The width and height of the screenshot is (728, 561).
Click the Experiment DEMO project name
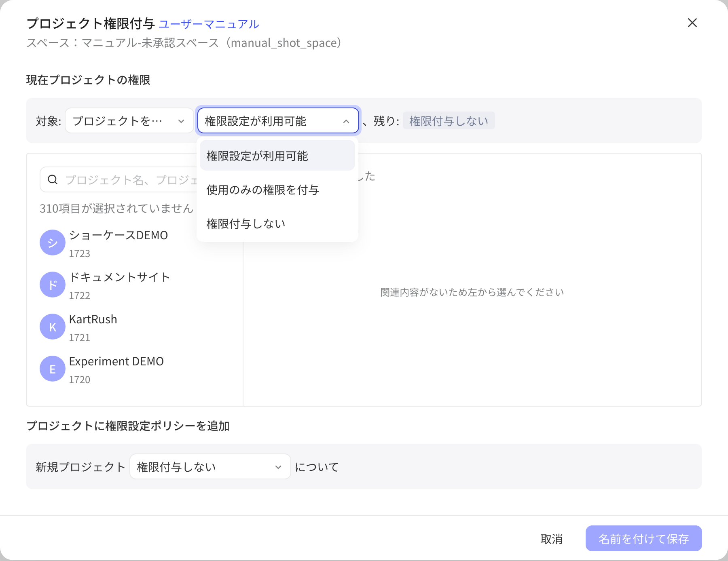pos(116,361)
